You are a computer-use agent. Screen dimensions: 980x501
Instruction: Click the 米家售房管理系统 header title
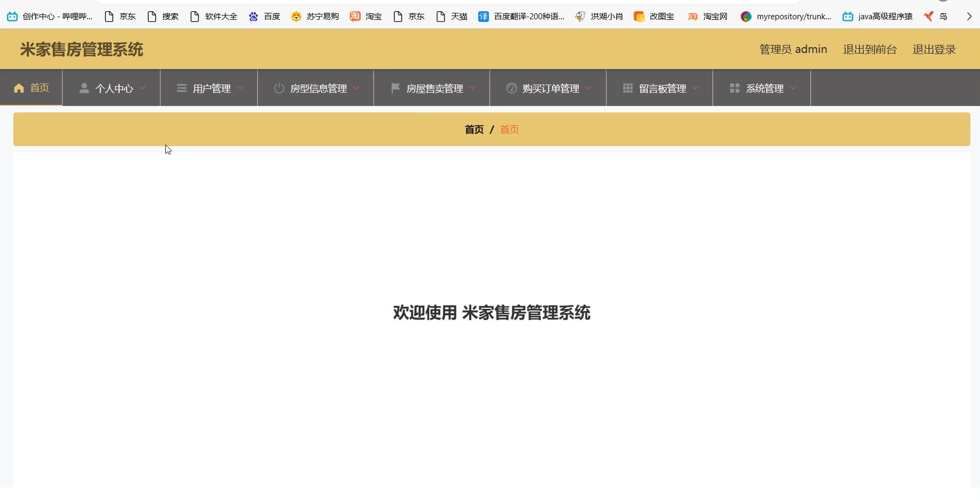(x=82, y=50)
